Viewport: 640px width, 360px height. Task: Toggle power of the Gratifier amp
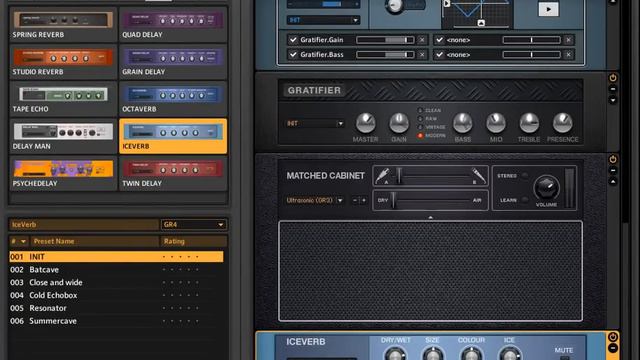(613, 78)
